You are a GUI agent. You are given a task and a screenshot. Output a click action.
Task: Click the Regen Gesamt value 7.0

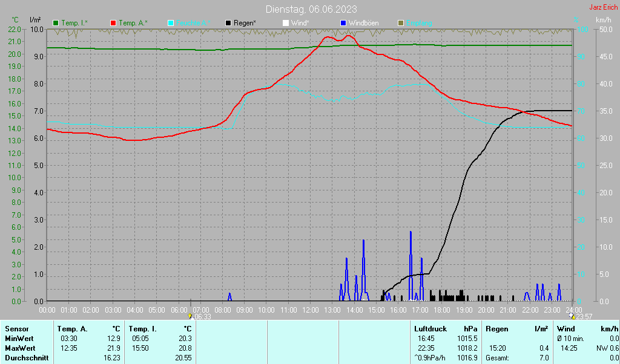coord(544,358)
